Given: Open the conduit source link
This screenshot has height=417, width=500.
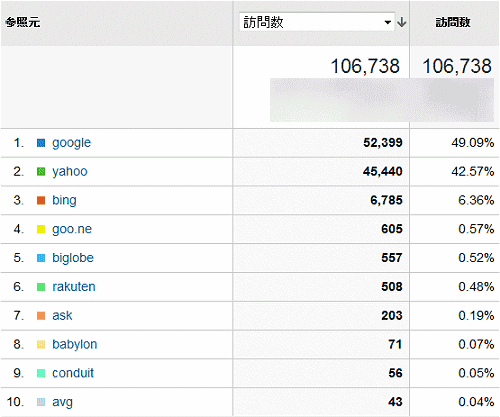Looking at the screenshot, I should coord(73,373).
